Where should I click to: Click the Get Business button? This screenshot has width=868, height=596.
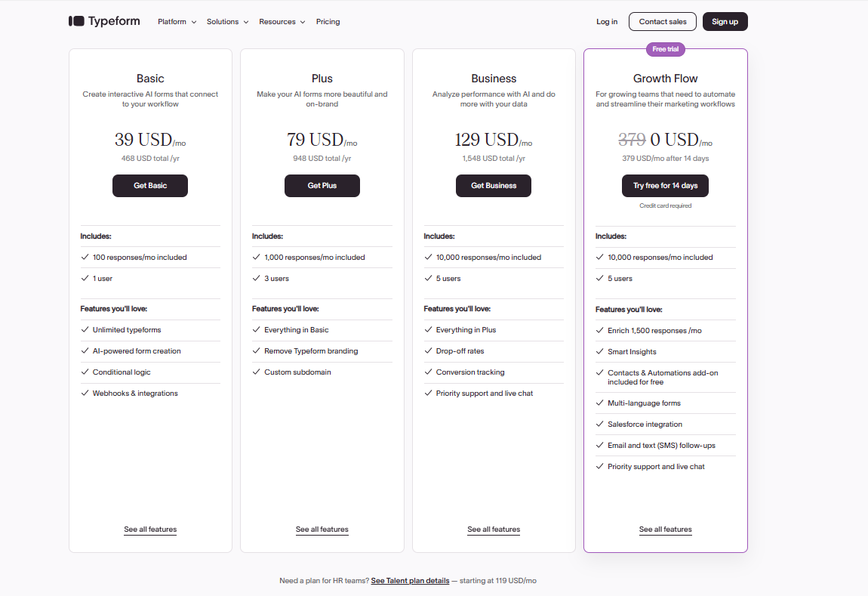point(494,186)
